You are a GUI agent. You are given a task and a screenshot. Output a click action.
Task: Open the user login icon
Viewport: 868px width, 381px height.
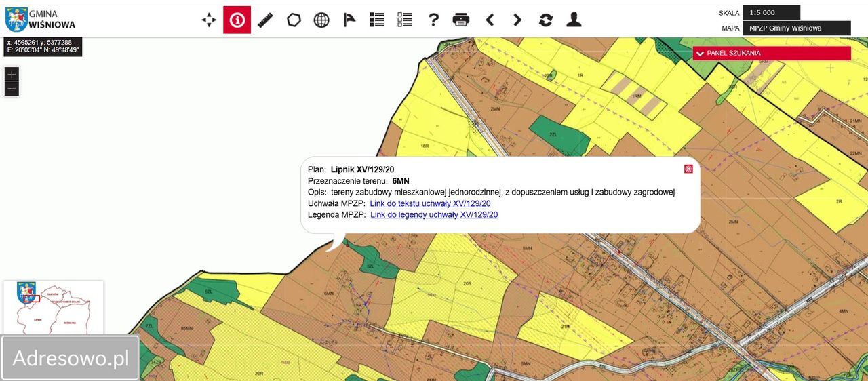point(574,20)
